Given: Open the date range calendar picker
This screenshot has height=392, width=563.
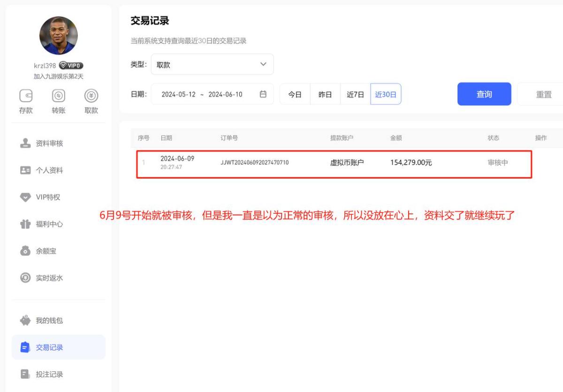Looking at the screenshot, I should coord(263,94).
